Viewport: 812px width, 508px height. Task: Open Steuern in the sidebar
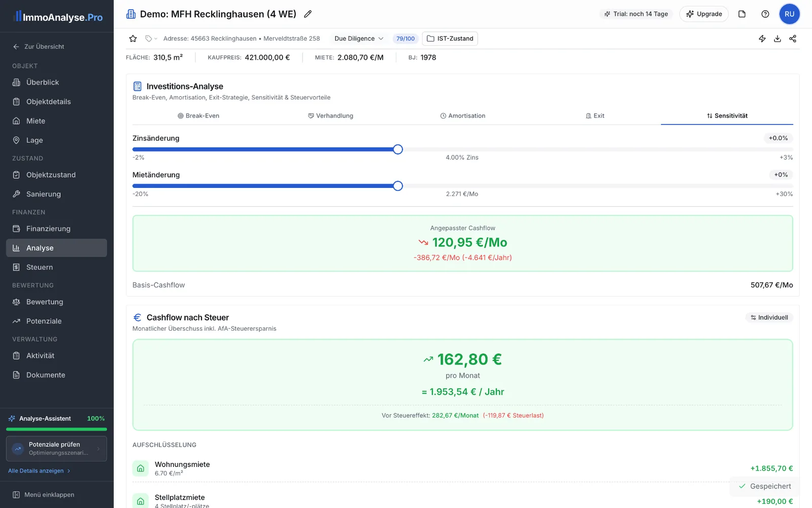[56, 267]
